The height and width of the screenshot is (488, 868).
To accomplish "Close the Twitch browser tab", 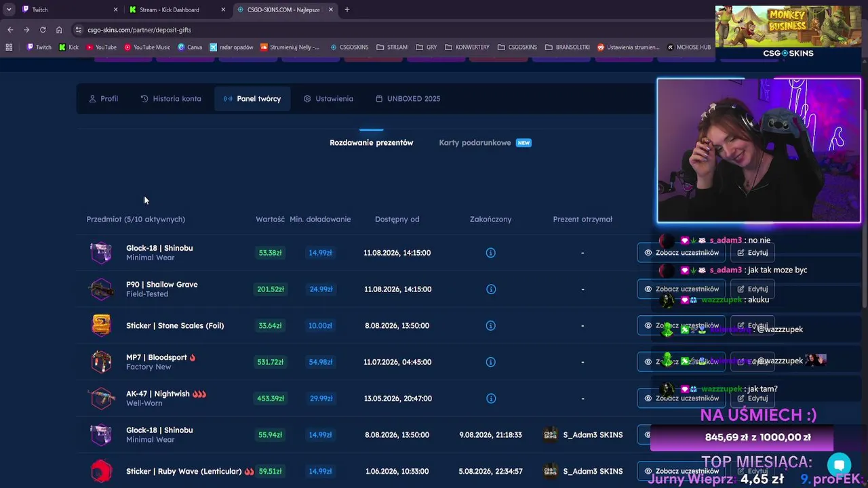I will (x=115, y=9).
